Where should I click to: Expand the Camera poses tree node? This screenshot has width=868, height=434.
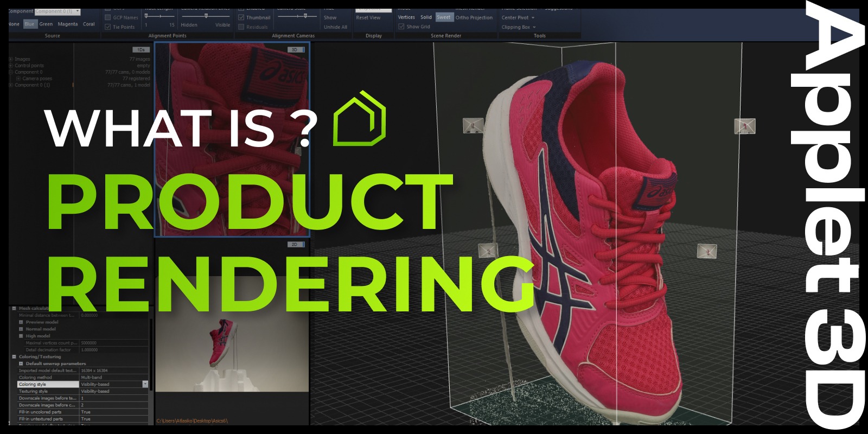tap(18, 79)
